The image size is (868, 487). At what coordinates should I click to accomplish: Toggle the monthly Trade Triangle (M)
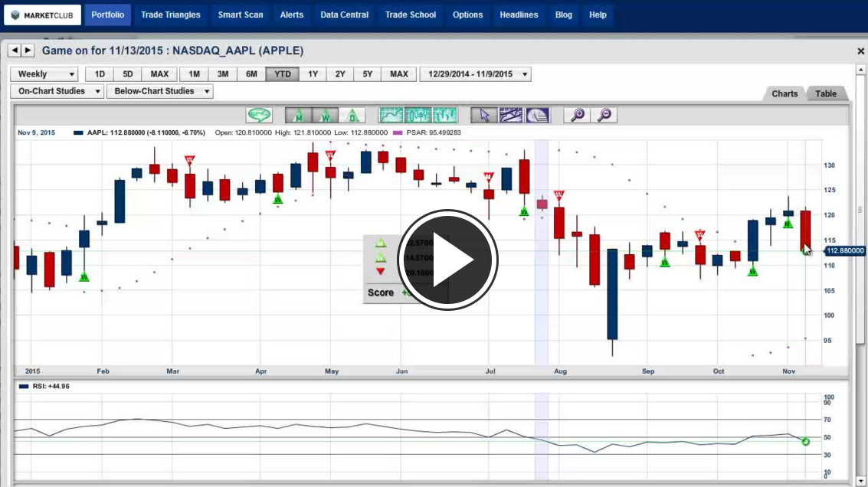coord(299,115)
